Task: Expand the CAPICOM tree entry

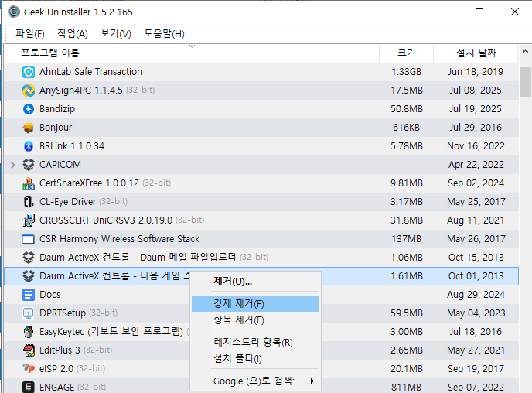Action: [13, 165]
